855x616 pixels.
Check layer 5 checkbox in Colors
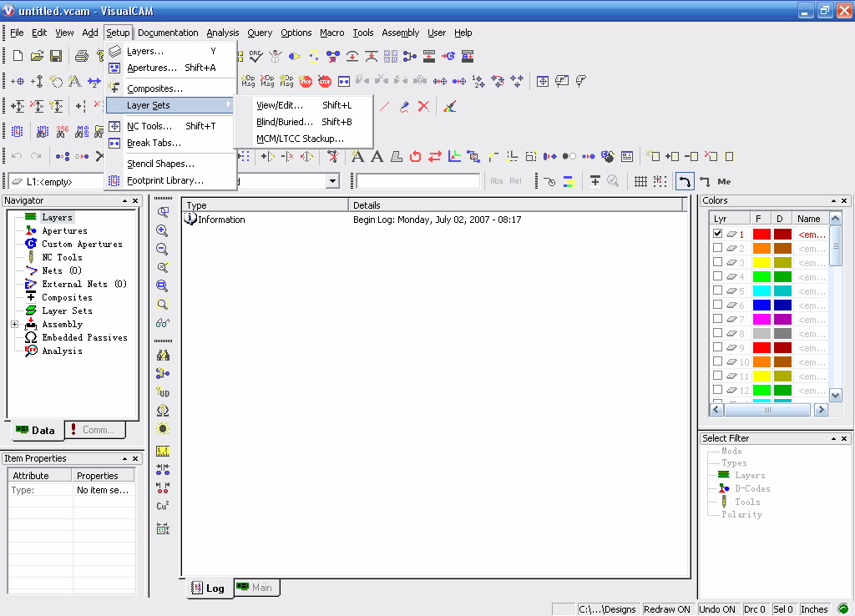coord(717,290)
